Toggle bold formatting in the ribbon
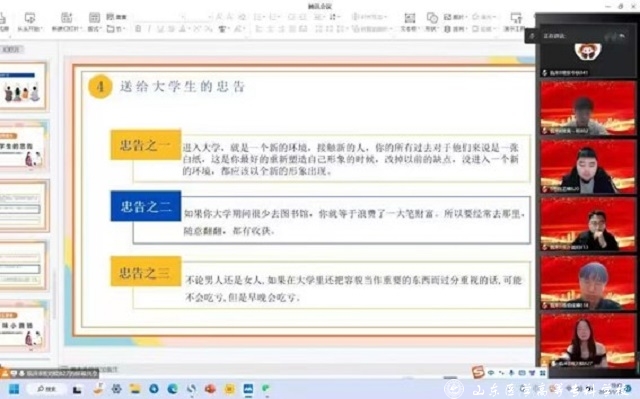640x399 pixels. pos(138,29)
